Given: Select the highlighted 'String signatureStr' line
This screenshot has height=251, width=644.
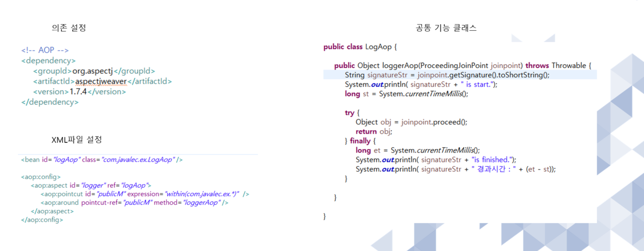Looking at the screenshot, I should point(447,75).
